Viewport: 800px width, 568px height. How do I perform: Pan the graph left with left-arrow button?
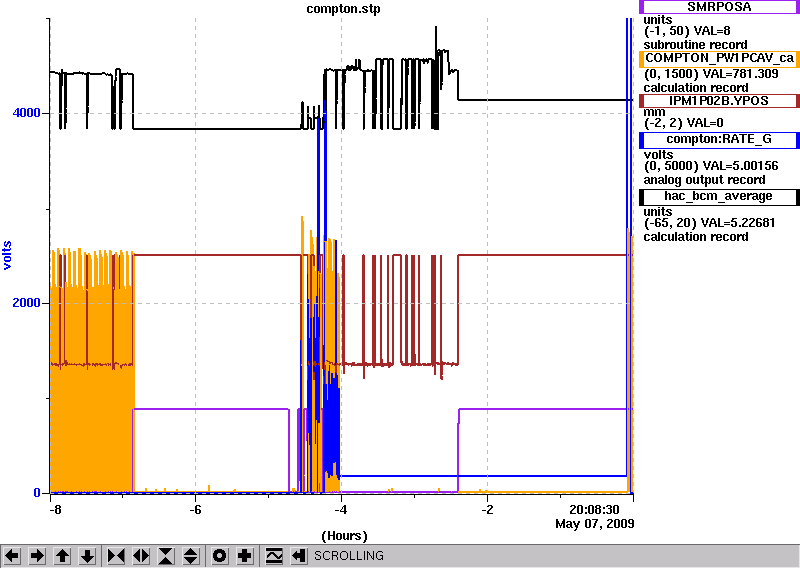[12, 555]
